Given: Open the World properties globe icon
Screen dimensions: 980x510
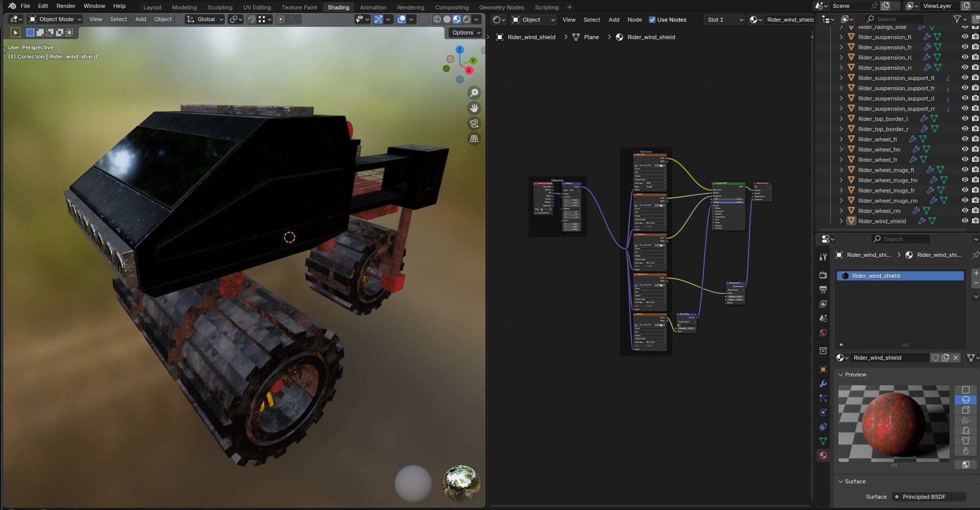Looking at the screenshot, I should click(823, 333).
